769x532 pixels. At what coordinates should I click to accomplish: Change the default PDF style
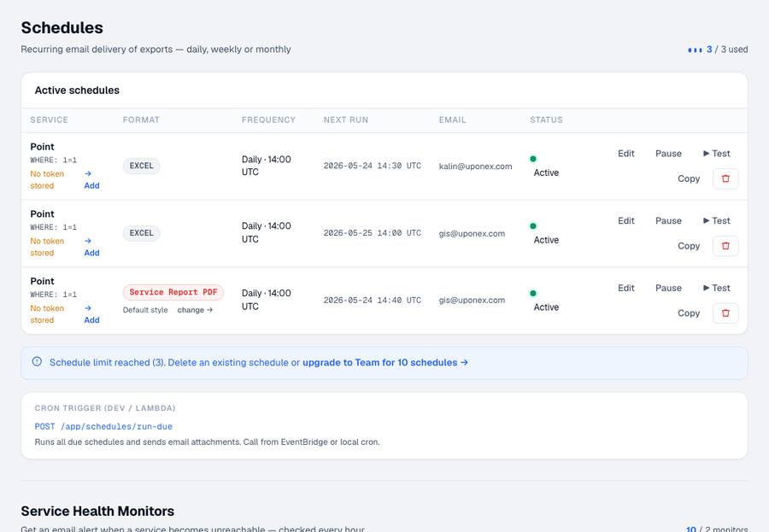pyautogui.click(x=195, y=310)
